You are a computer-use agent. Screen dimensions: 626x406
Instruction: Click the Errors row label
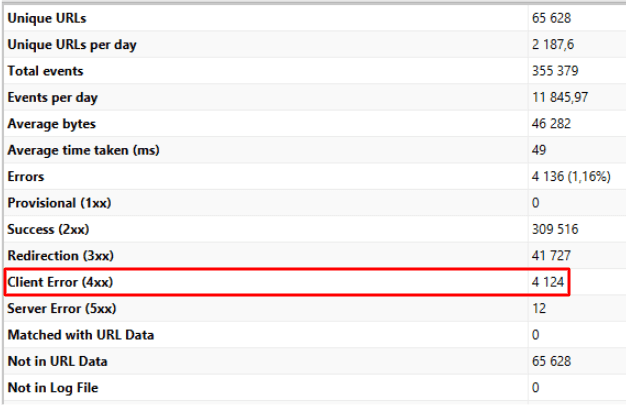[26, 176]
